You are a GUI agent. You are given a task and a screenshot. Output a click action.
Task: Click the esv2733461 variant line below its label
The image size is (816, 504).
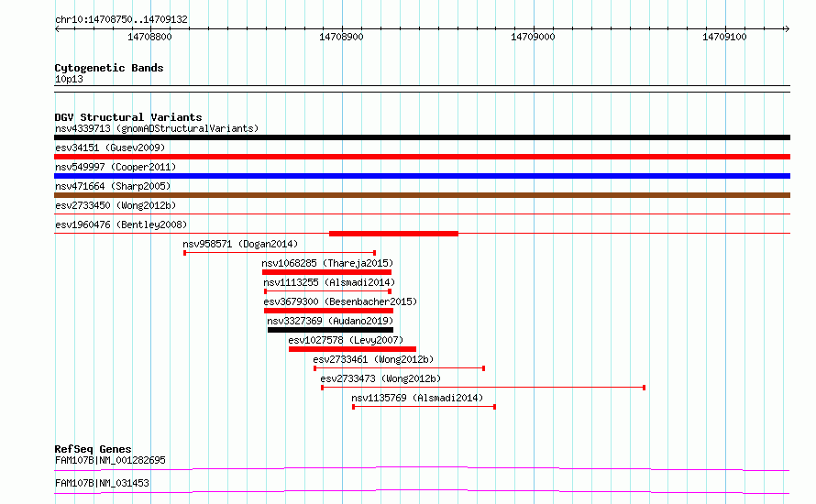click(x=399, y=368)
